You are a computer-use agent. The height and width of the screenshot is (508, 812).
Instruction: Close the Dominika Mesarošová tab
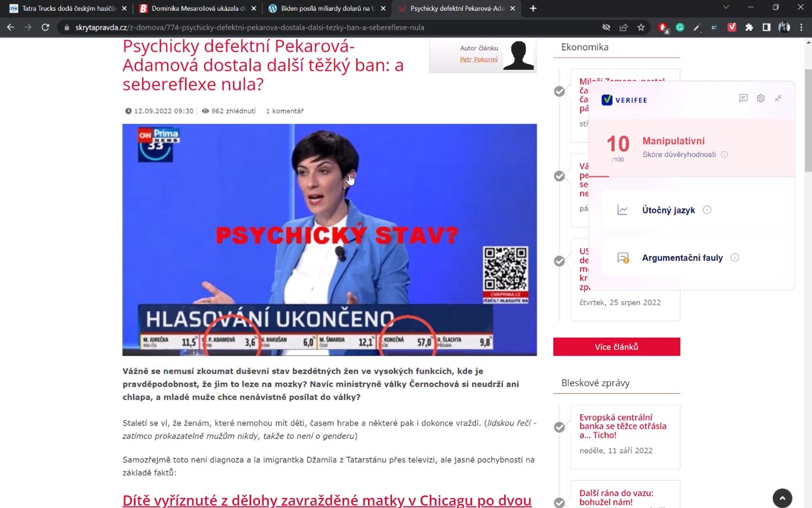253,8
